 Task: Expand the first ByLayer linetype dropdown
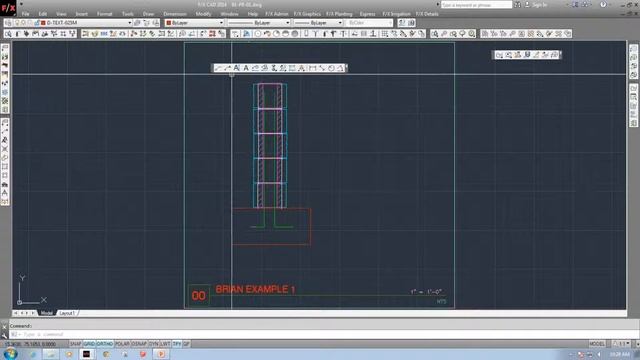pyautogui.click(x=287, y=23)
